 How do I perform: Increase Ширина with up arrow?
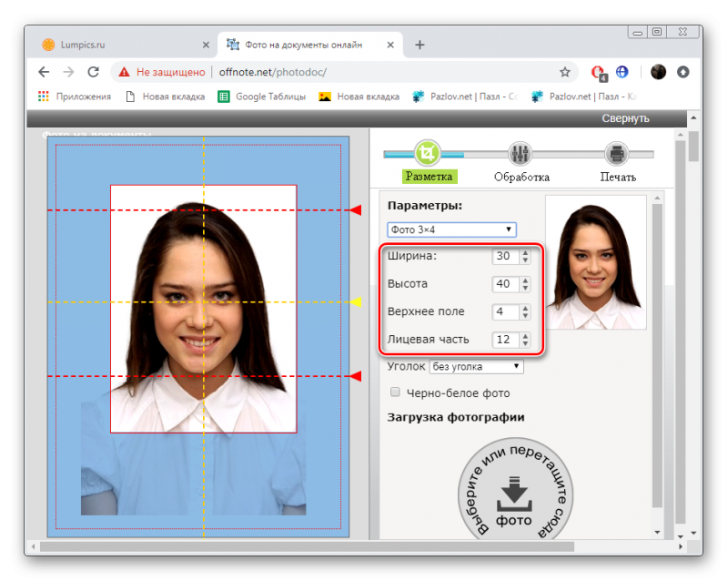[x=525, y=252]
